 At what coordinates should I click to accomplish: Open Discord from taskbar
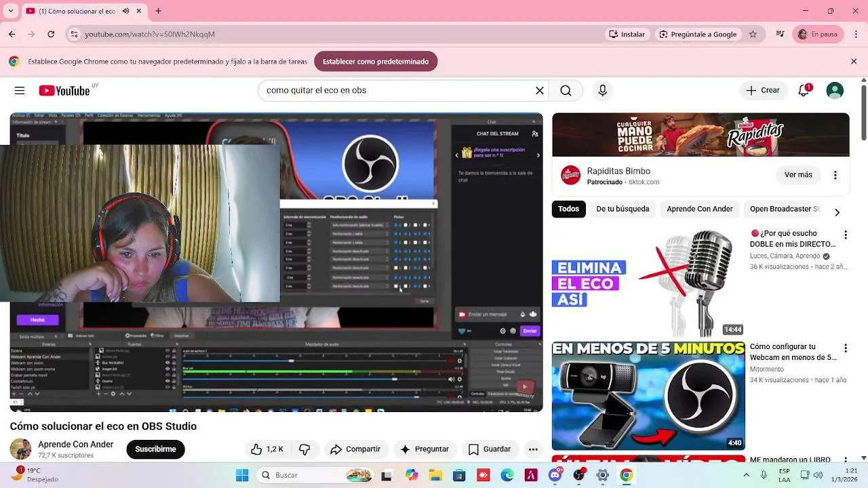pos(555,475)
